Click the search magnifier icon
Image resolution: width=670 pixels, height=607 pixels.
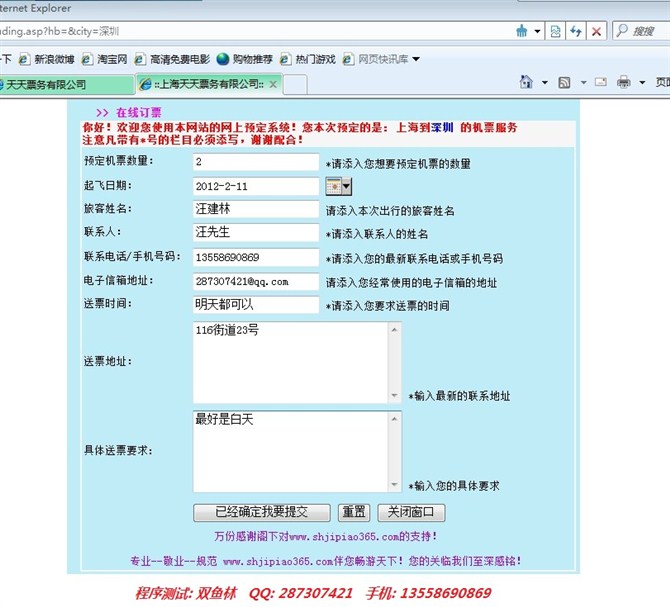coord(622,30)
